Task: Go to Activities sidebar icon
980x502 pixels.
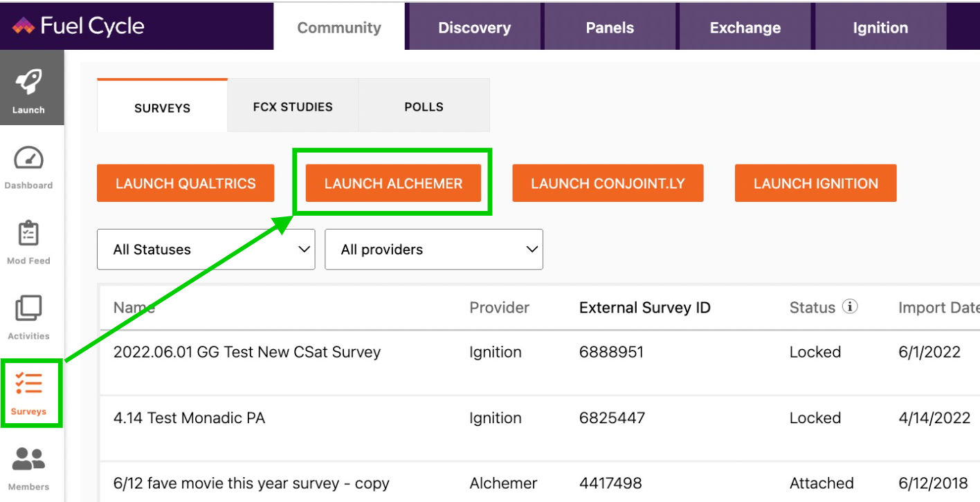Action: pyautogui.click(x=28, y=308)
